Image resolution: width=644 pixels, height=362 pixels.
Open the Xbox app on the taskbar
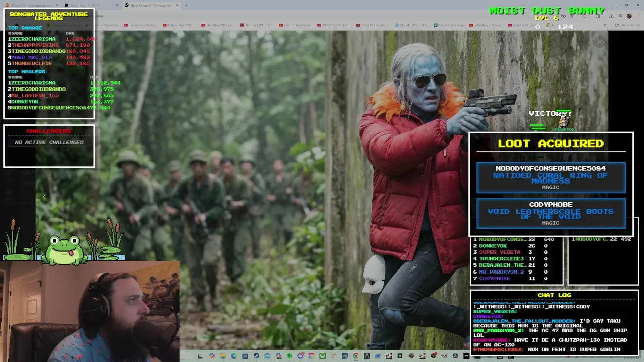(323, 356)
